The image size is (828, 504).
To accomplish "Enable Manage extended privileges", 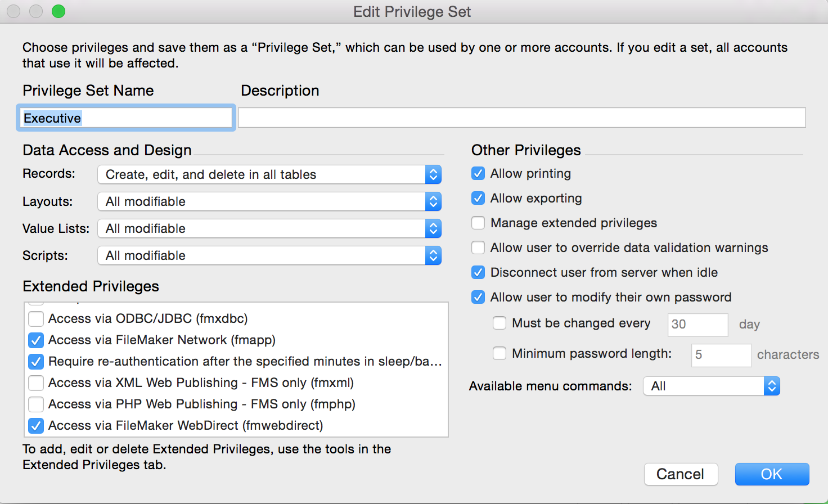I will [x=478, y=223].
